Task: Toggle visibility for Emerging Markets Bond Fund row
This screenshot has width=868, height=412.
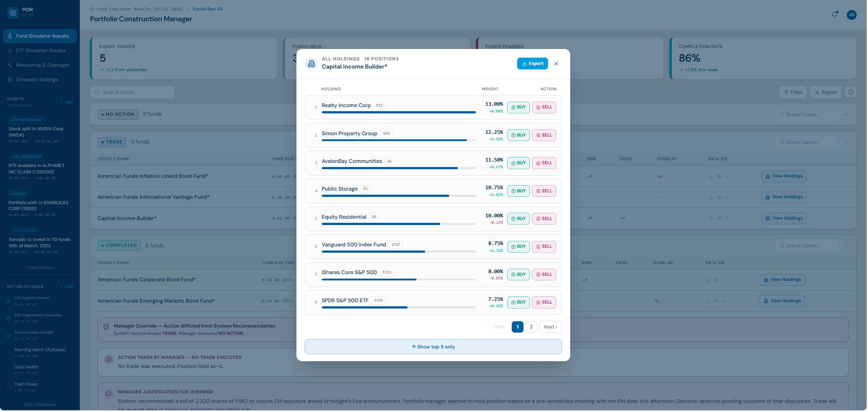Action: 716,301
